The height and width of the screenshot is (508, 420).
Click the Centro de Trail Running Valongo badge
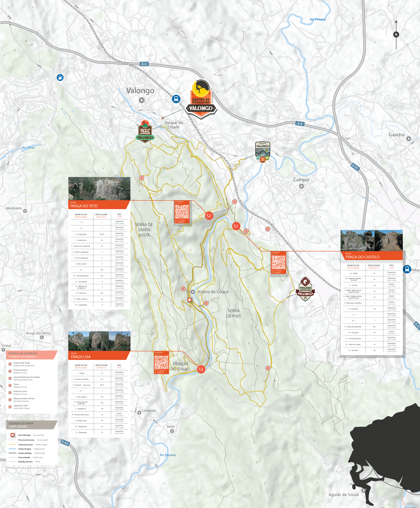145,131
